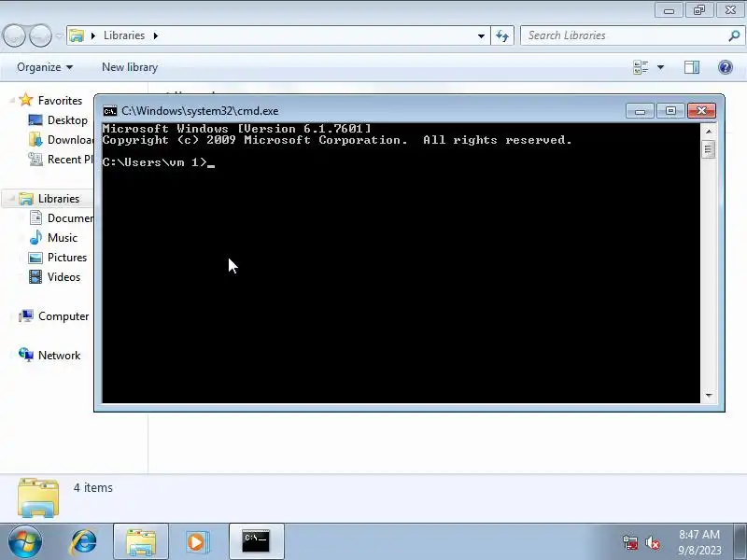Open Music library in navigation pane
The height and width of the screenshot is (560, 747).
point(63,238)
